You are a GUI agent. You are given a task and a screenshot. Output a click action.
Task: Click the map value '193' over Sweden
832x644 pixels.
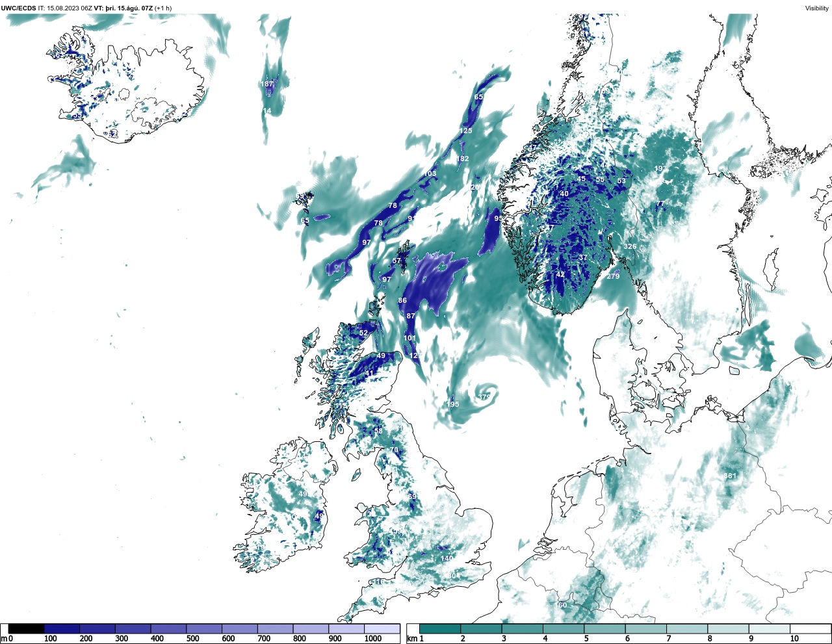[x=660, y=168]
